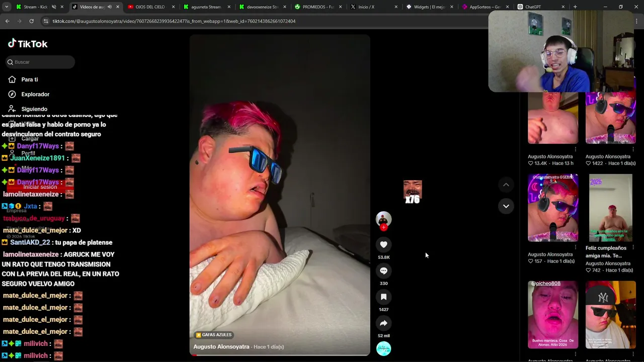644x362 pixels.
Task: Click SantiAKD_22 username in chat overlay
Action: tap(30, 242)
